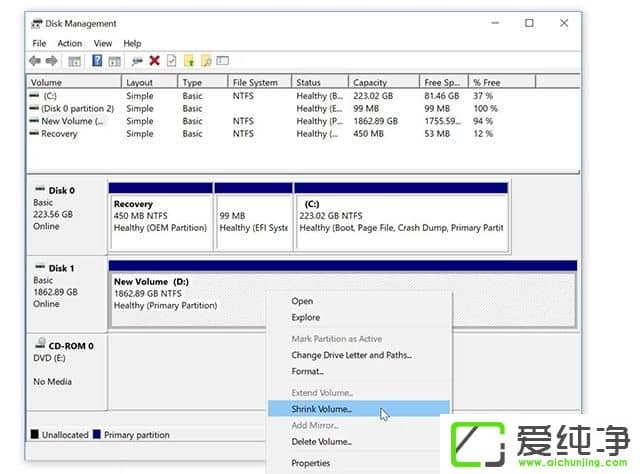Viewport: 640px width, 474px height.
Task: Click the Forward arrow toolbar icon
Action: click(51, 61)
